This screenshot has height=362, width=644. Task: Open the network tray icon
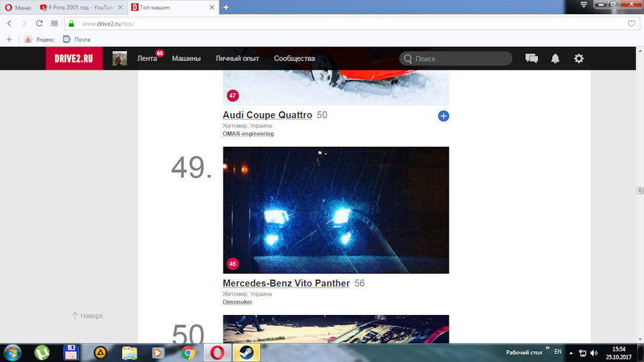pos(582,353)
